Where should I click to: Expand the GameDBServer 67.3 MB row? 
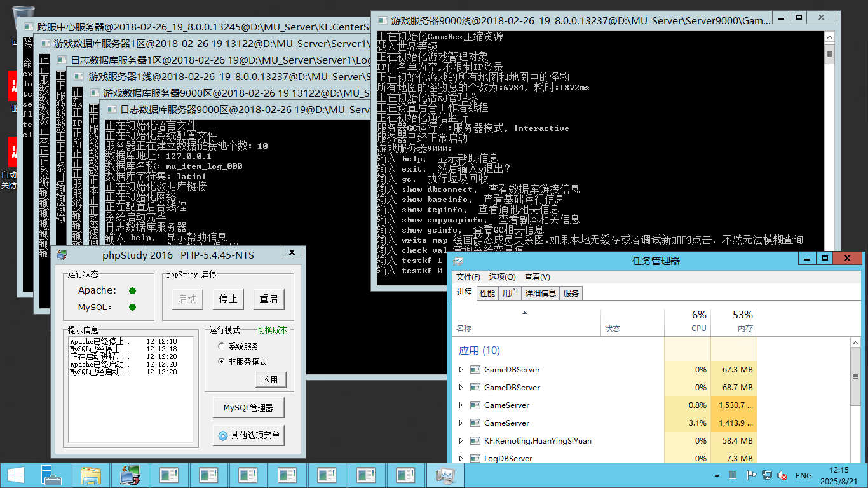(461, 369)
